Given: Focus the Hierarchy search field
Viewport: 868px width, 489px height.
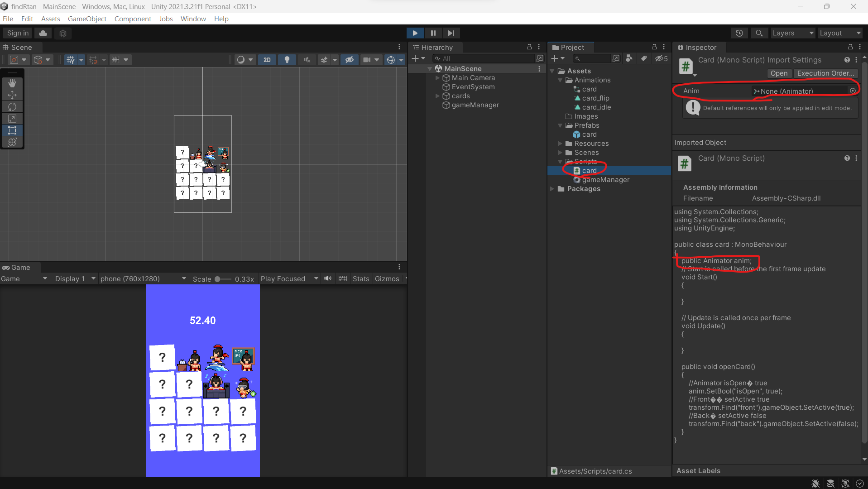Looking at the screenshot, I should [x=483, y=58].
